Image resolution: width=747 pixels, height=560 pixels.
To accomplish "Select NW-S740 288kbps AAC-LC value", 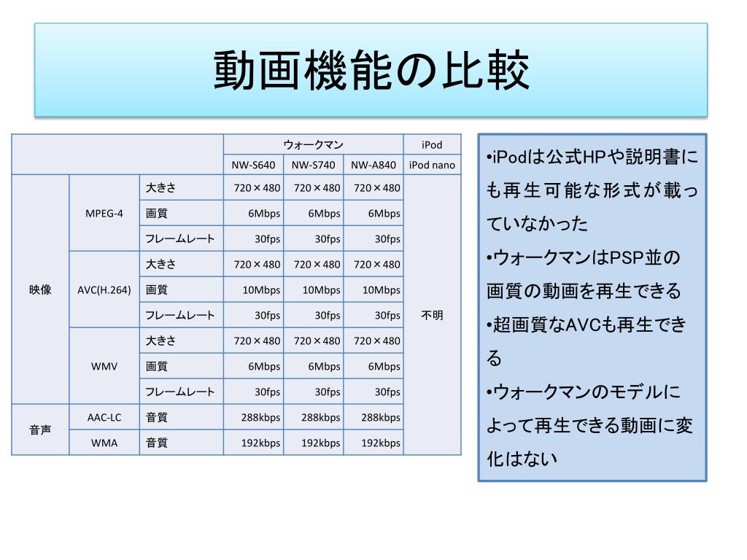I will [314, 417].
